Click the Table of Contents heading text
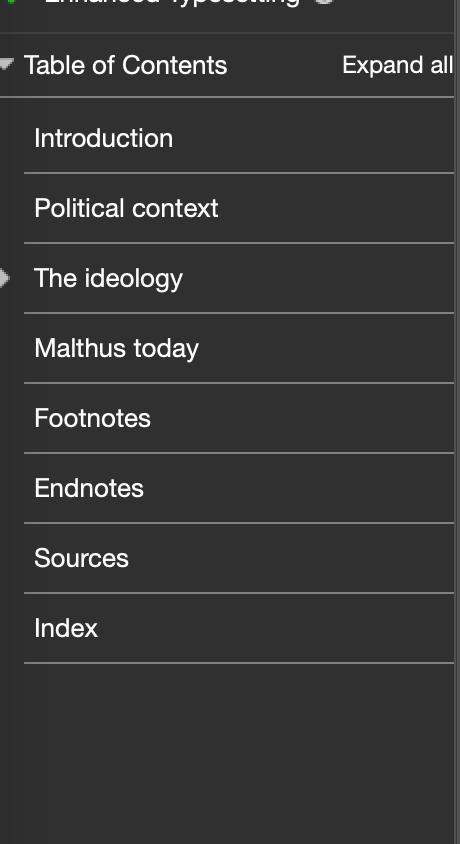This screenshot has height=844, width=460. point(125,65)
